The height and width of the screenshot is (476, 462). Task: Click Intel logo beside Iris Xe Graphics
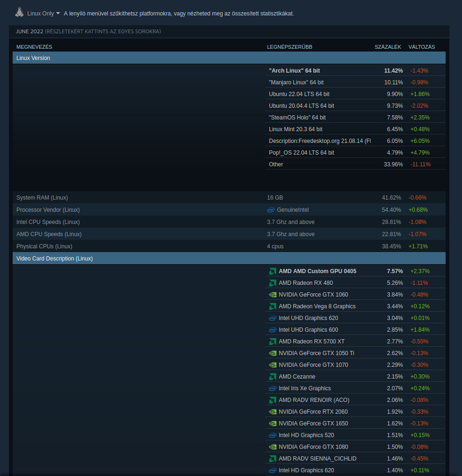tap(273, 388)
